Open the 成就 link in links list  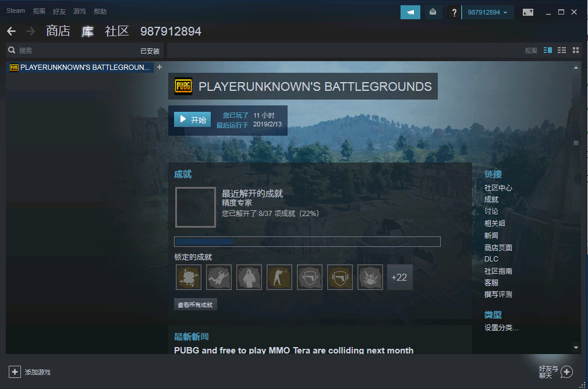491,200
